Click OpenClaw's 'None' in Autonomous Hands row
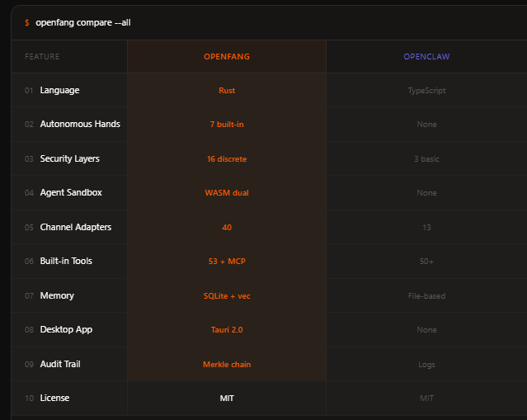Viewport: 527px width, 420px height. (427, 125)
